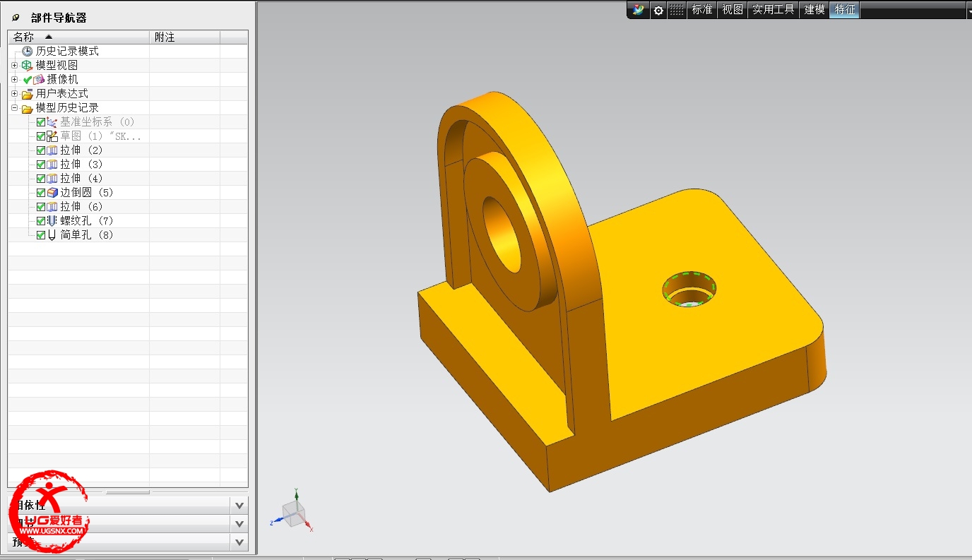Click the green cube icon of 模型视图

click(28, 65)
